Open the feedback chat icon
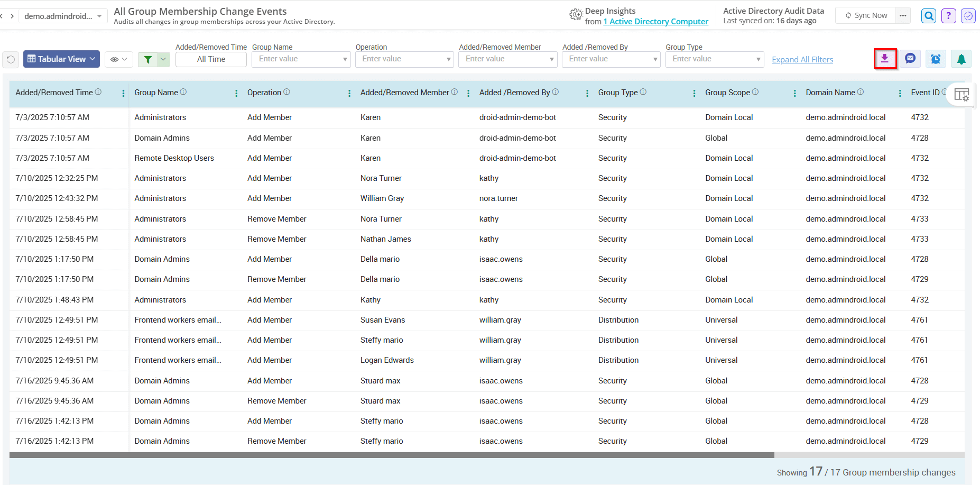Image resolution: width=980 pixels, height=485 pixels. coord(910,59)
